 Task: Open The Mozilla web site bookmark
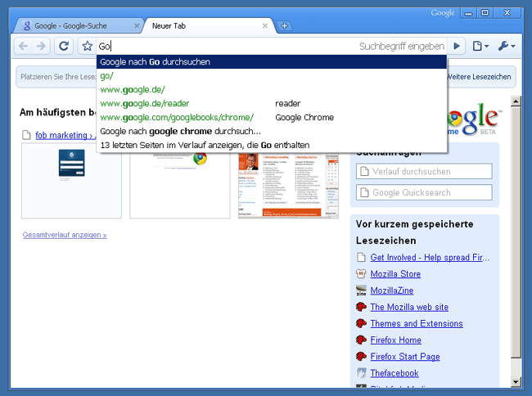(409, 307)
